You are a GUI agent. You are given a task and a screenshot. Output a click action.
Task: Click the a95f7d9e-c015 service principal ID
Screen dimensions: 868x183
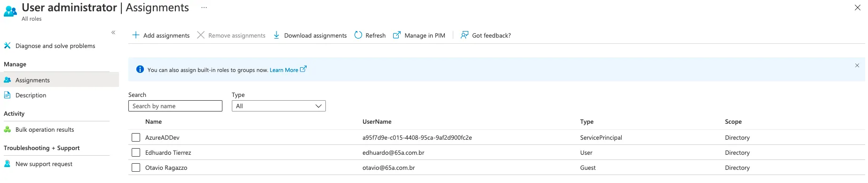point(417,138)
